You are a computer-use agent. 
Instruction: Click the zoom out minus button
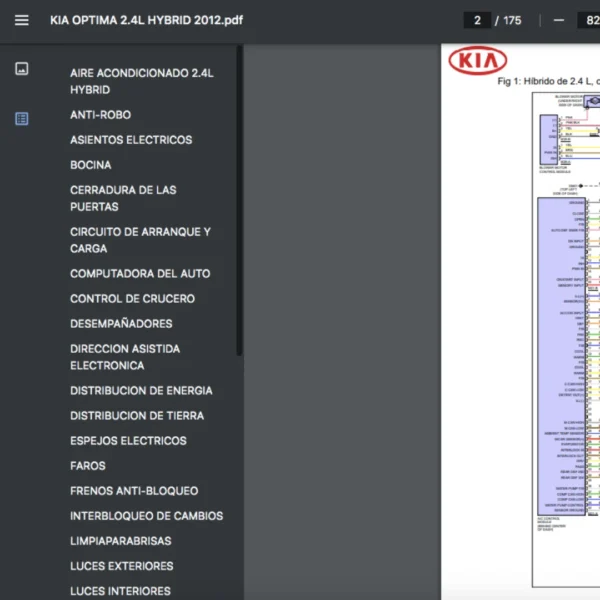[558, 20]
